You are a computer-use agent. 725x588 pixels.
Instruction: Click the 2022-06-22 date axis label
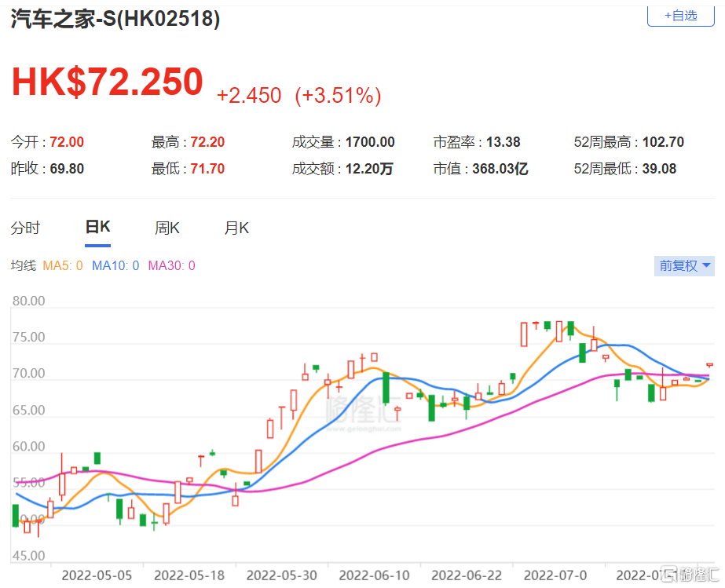coord(467,575)
